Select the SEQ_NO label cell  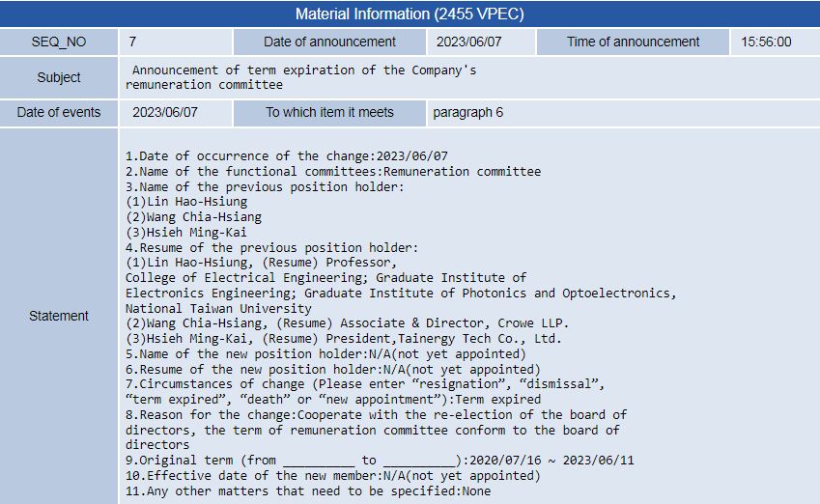59,42
